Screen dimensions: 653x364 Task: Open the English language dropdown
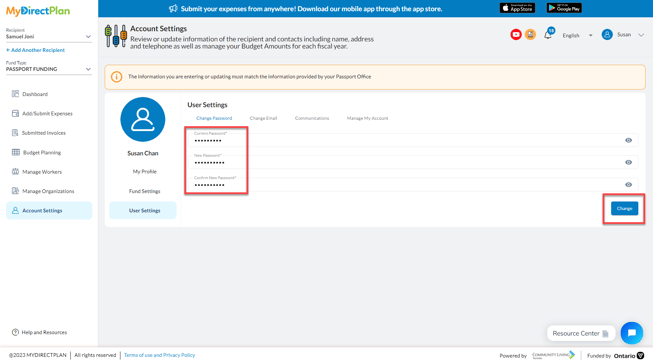(x=577, y=35)
